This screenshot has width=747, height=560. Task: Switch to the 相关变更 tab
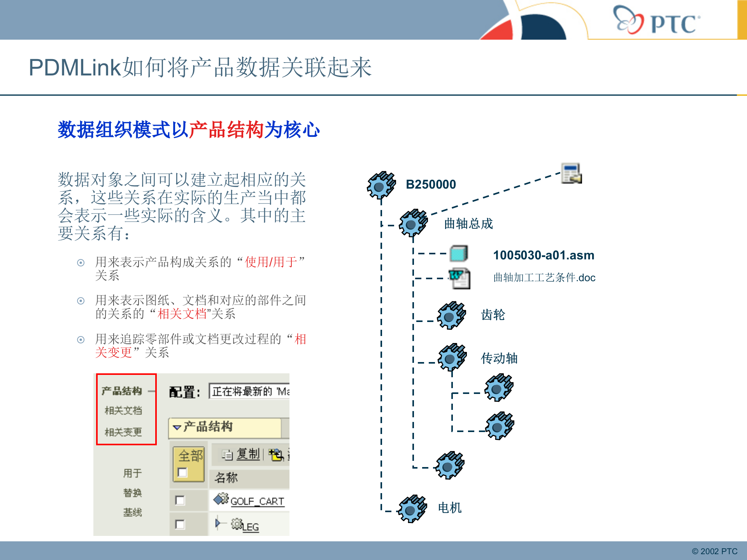click(123, 432)
